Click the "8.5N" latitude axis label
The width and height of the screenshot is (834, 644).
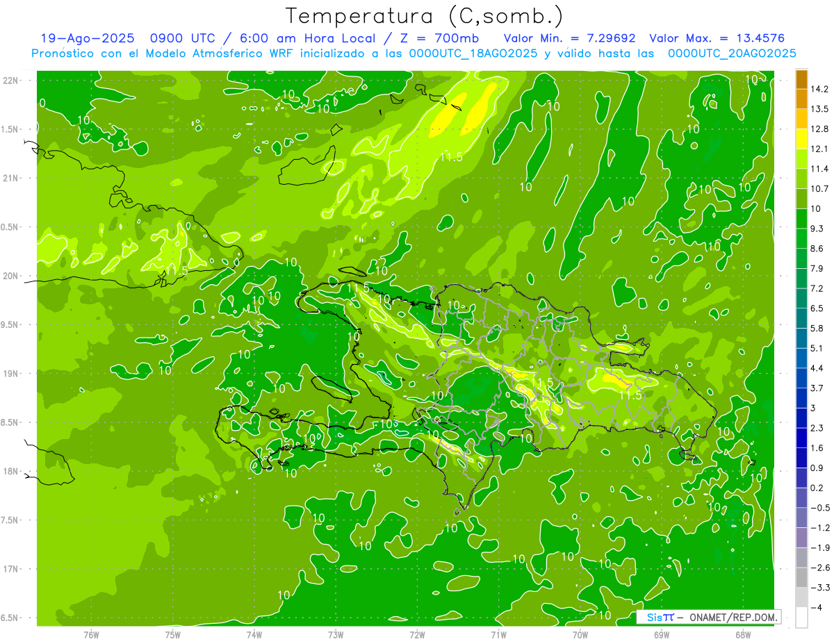pyautogui.click(x=9, y=422)
